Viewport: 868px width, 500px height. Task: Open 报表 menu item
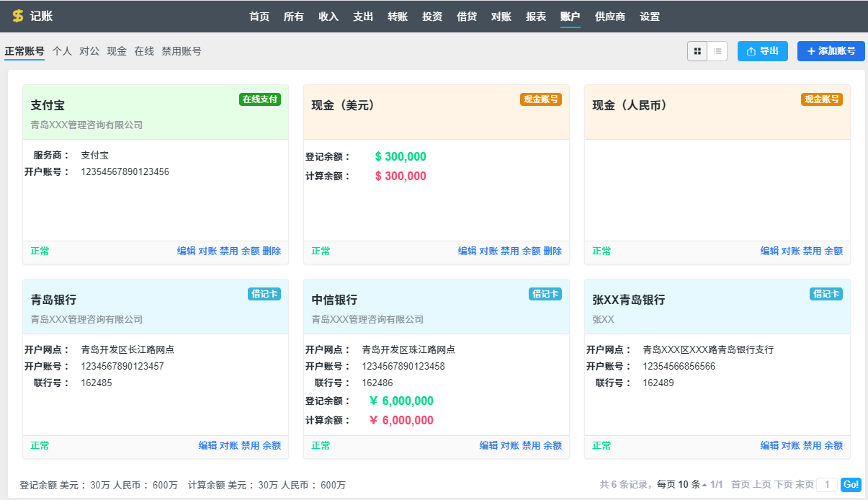click(536, 17)
